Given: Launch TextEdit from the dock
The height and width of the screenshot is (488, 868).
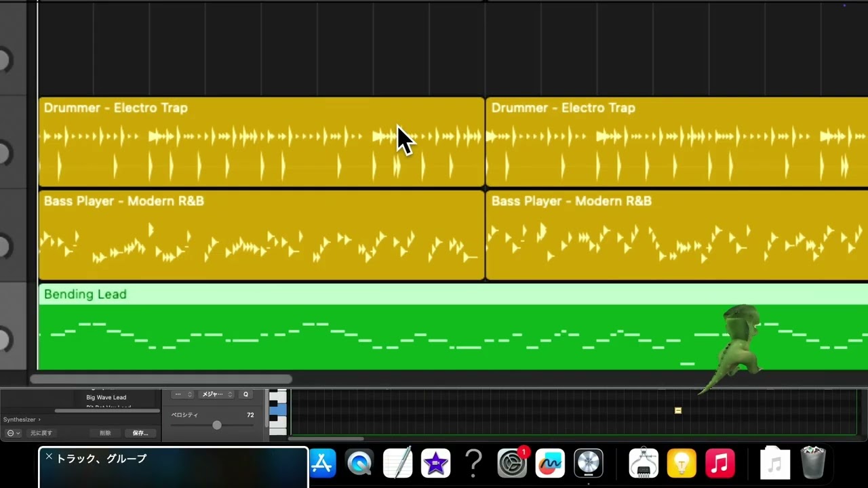Looking at the screenshot, I should (x=397, y=464).
